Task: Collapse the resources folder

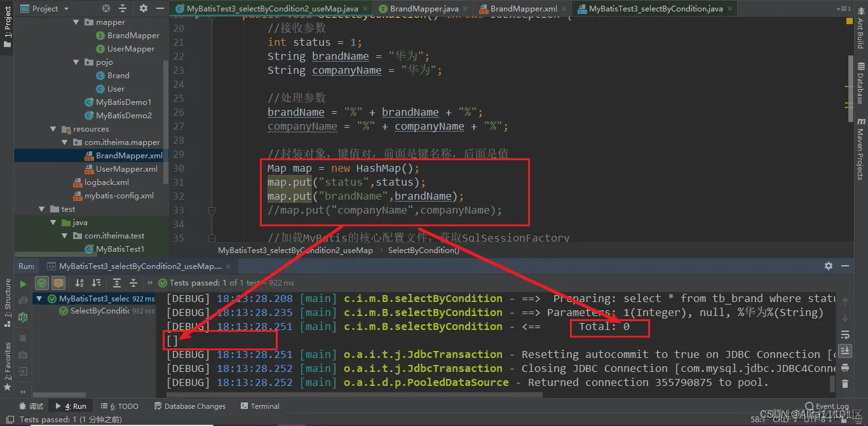Action: click(54, 129)
